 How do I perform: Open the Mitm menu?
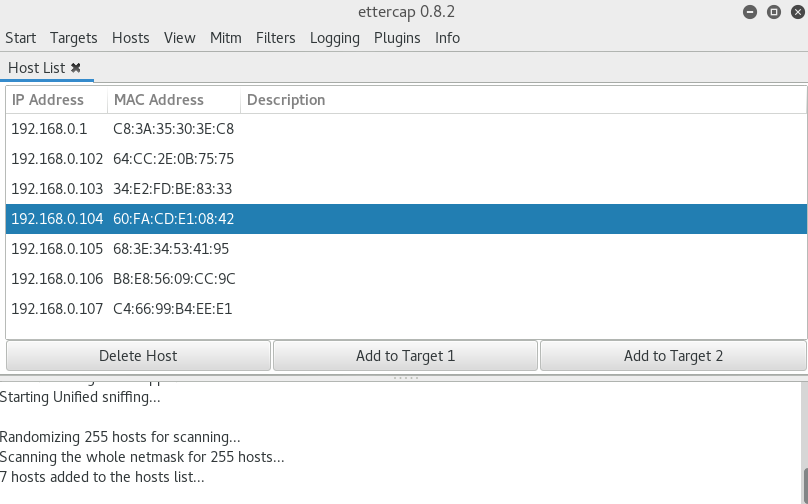[x=226, y=38]
